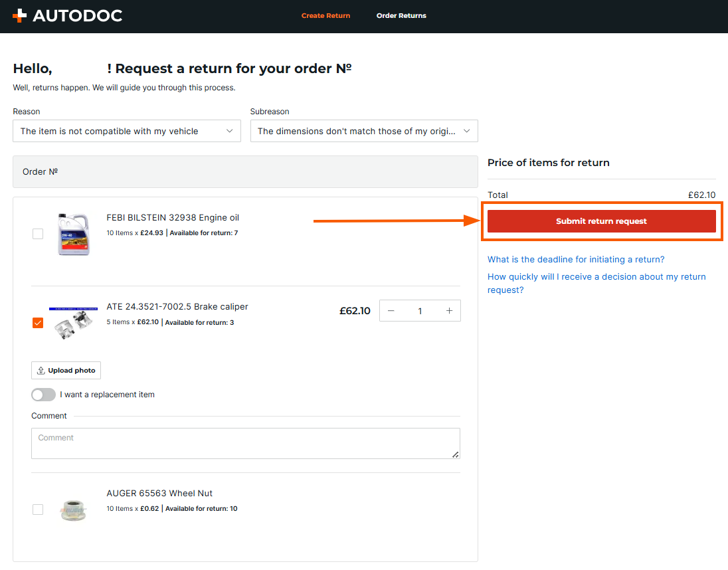Image resolution: width=728 pixels, height=570 pixels.
Task: Increase brake caliper quantity with plus
Action: (449, 311)
